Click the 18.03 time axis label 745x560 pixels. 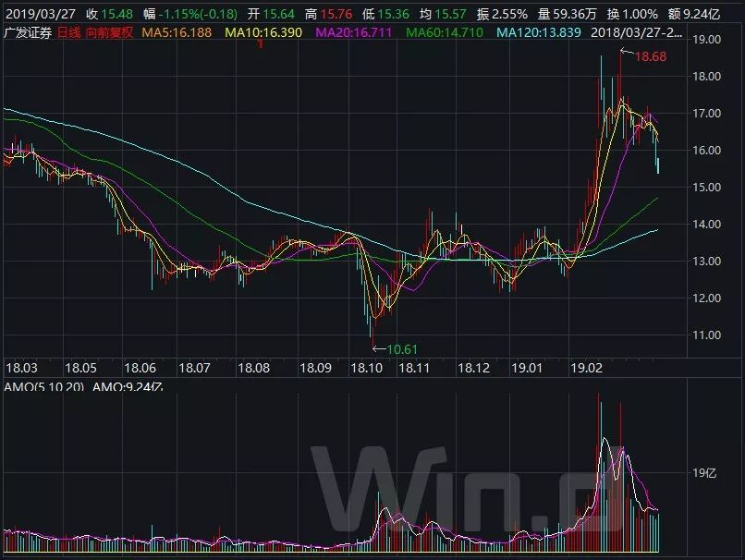(21, 368)
